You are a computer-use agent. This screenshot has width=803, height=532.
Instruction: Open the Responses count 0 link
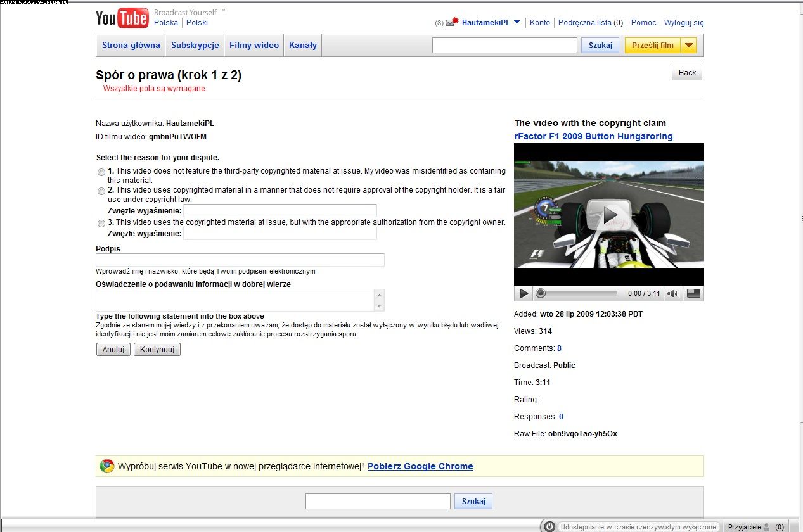[561, 417]
